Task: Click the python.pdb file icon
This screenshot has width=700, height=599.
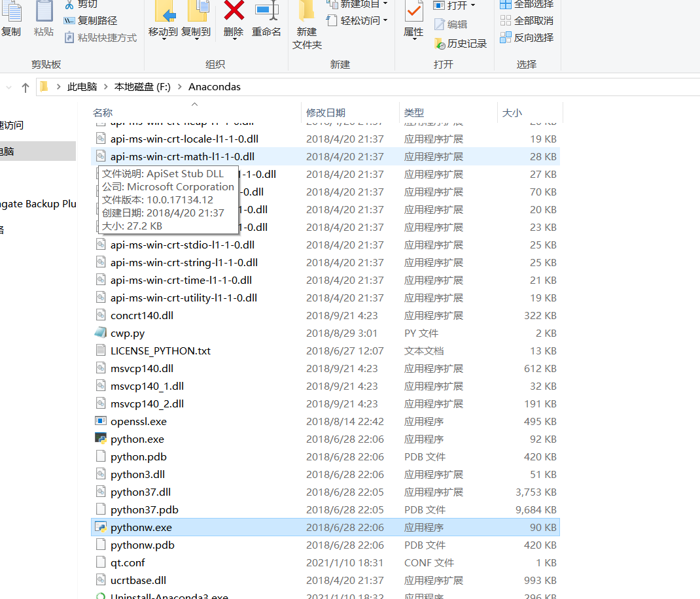Action: pyautogui.click(x=101, y=456)
